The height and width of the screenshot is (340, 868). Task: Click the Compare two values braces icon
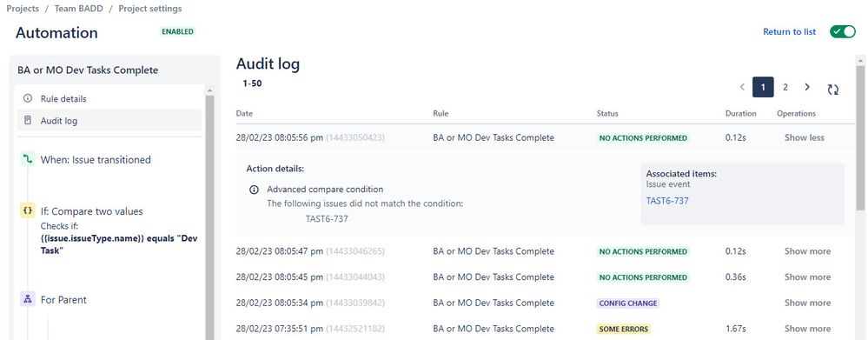click(x=28, y=211)
